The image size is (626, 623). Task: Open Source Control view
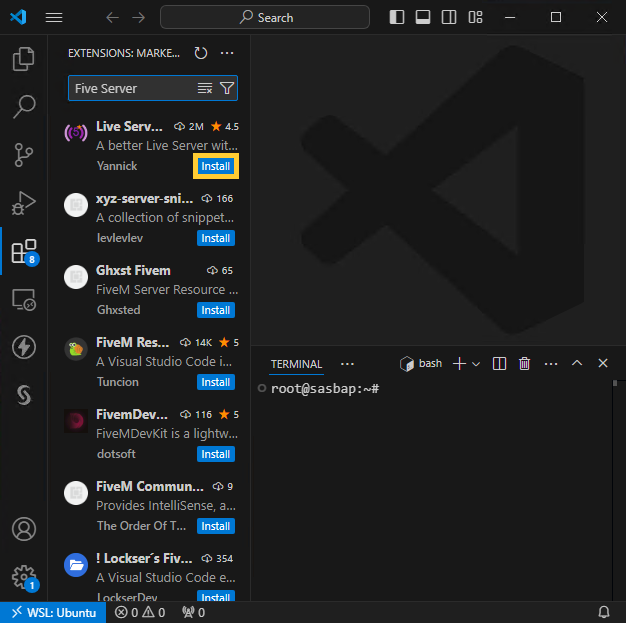pyautogui.click(x=24, y=155)
